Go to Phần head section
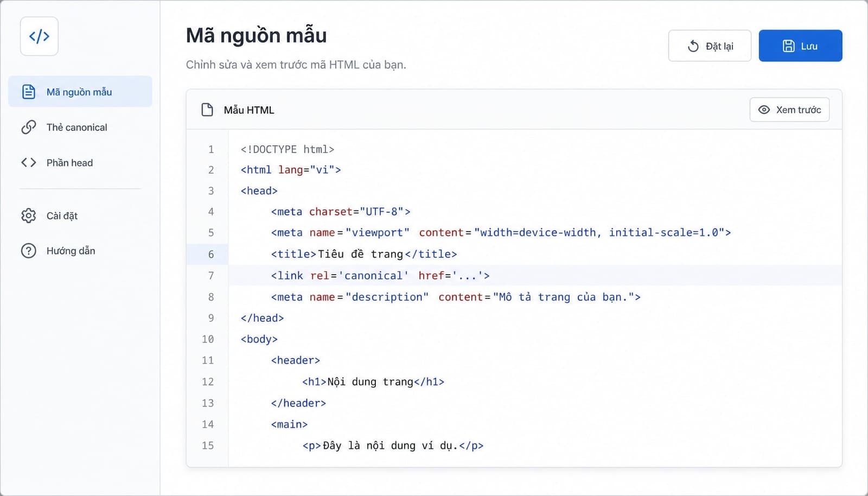868x496 pixels. pos(80,163)
